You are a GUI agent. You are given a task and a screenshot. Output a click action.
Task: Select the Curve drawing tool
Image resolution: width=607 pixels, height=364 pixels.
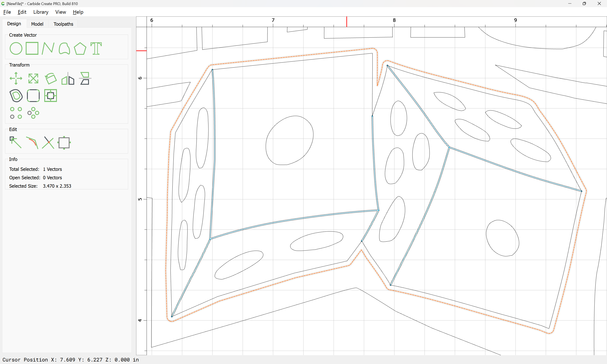pos(64,48)
